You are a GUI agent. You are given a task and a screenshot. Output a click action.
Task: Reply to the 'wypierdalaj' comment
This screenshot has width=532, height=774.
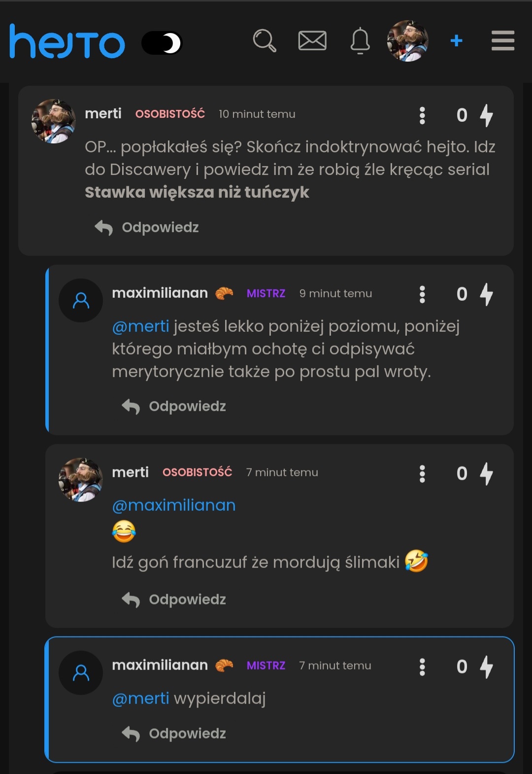coord(174,734)
